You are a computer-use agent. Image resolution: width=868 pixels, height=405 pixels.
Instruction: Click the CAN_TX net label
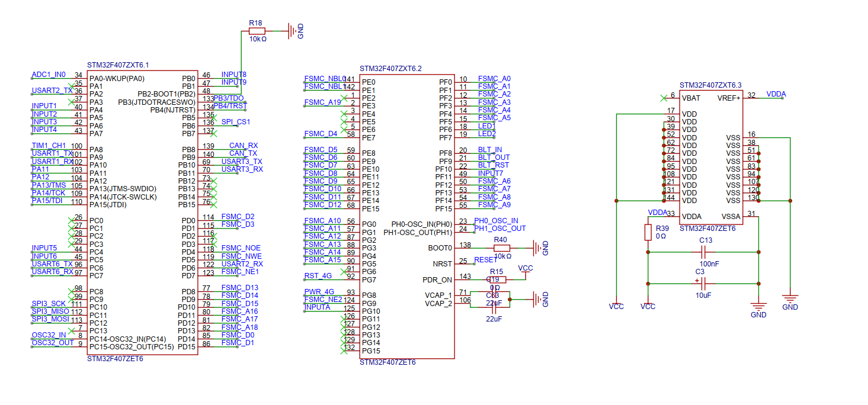[x=243, y=153]
